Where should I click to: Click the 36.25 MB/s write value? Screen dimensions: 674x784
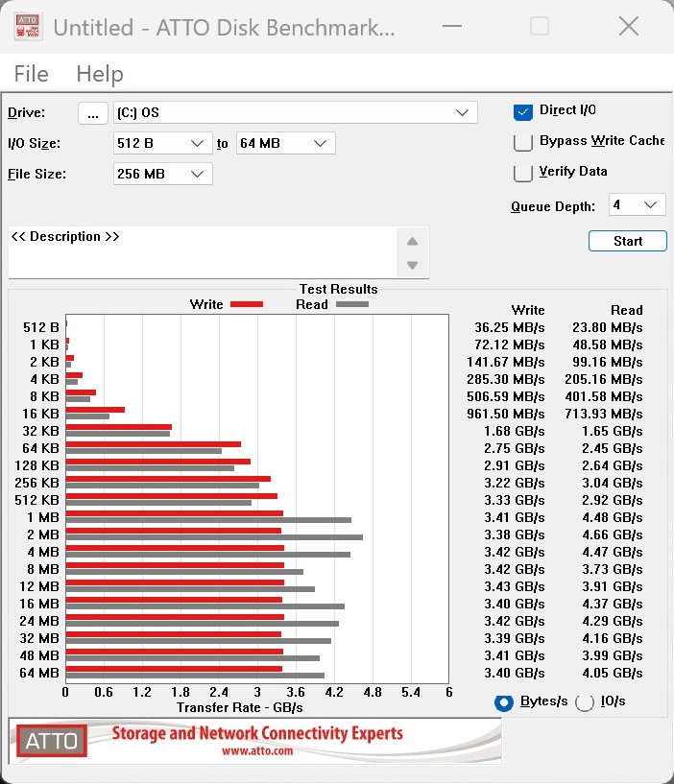coord(510,327)
